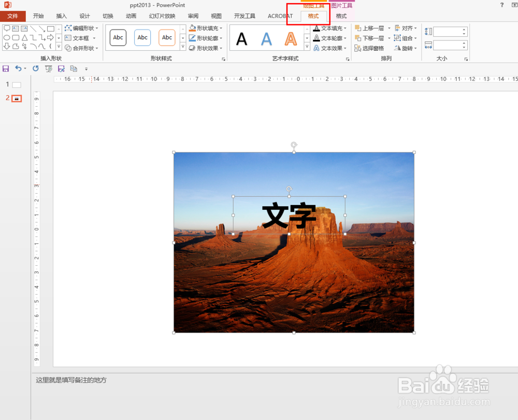Click the redo/repeat circular arrow icon

pyautogui.click(x=35, y=68)
